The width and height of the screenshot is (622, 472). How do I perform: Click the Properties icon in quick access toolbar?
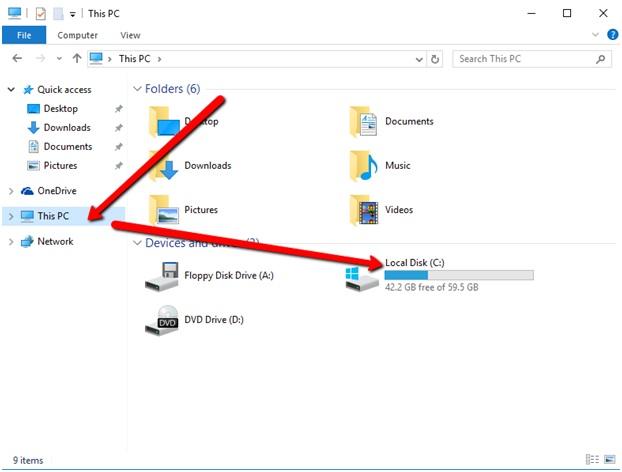click(40, 14)
